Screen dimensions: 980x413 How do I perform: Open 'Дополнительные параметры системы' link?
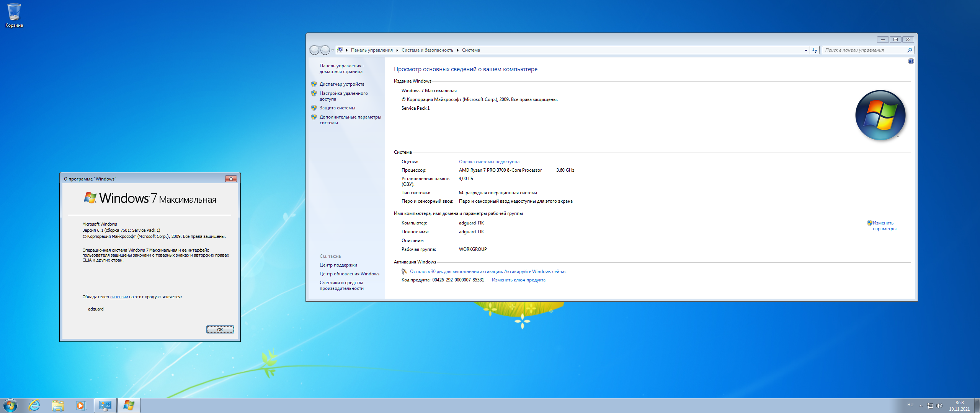click(350, 120)
